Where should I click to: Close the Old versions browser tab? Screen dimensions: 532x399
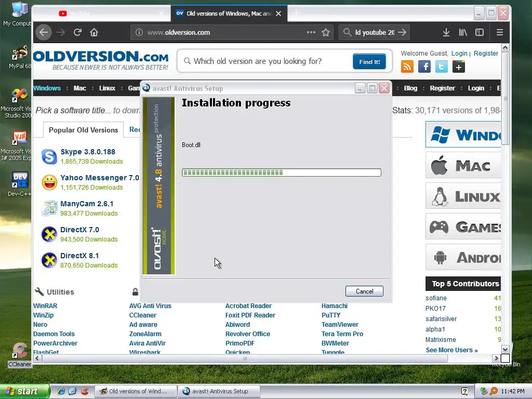[x=278, y=14]
